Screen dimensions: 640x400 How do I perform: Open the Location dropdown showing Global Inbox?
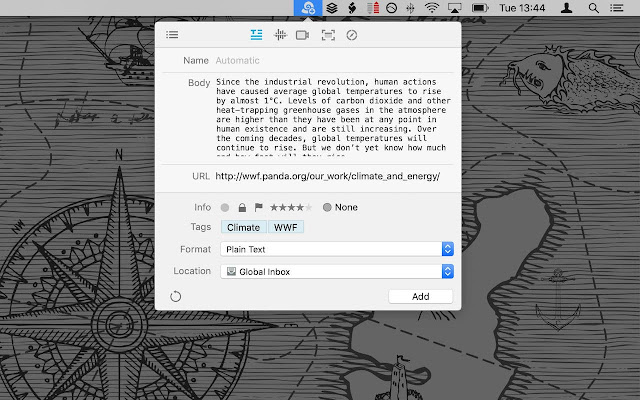pos(337,271)
